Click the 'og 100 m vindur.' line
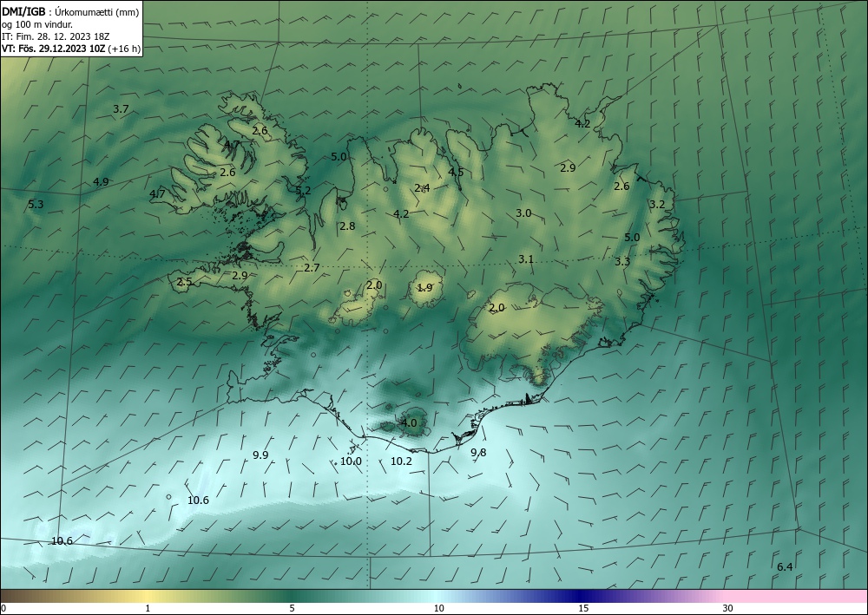 tap(37, 23)
